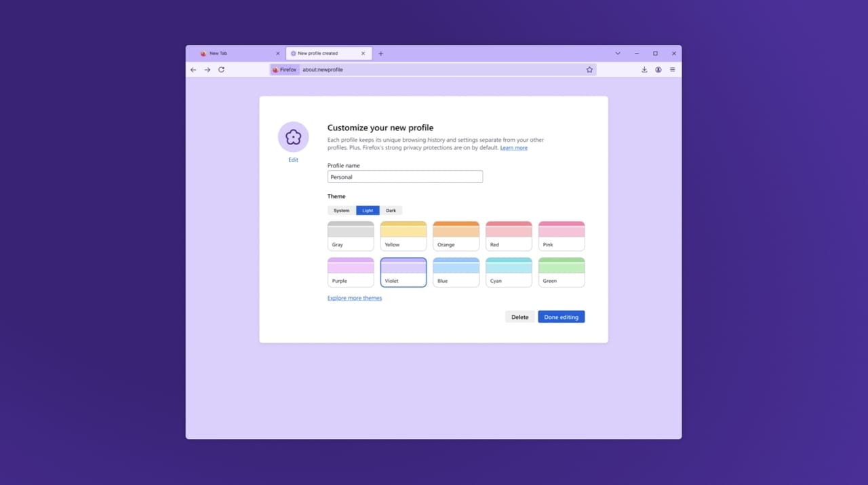
Task: Delete the profile with Delete button
Action: (519, 317)
